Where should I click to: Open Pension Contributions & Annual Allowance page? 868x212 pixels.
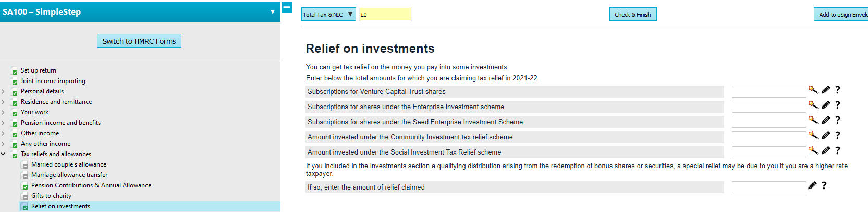click(91, 185)
